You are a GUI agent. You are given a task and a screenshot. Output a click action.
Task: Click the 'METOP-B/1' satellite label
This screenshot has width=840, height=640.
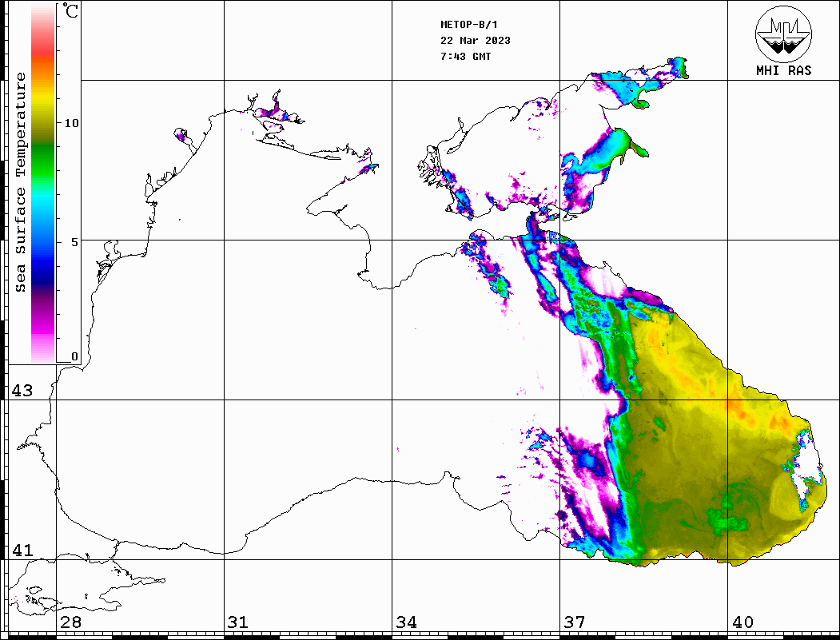(468, 25)
